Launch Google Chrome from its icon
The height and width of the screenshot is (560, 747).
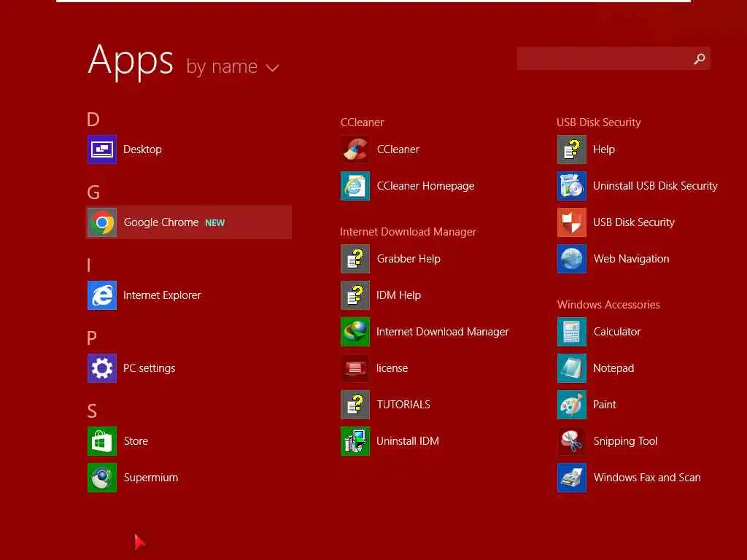pos(102,222)
